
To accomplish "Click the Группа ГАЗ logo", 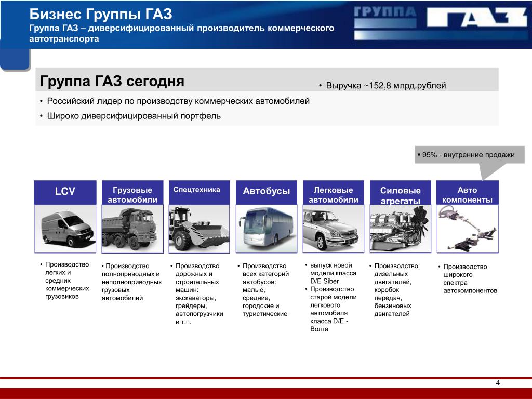I will click(441, 22).
